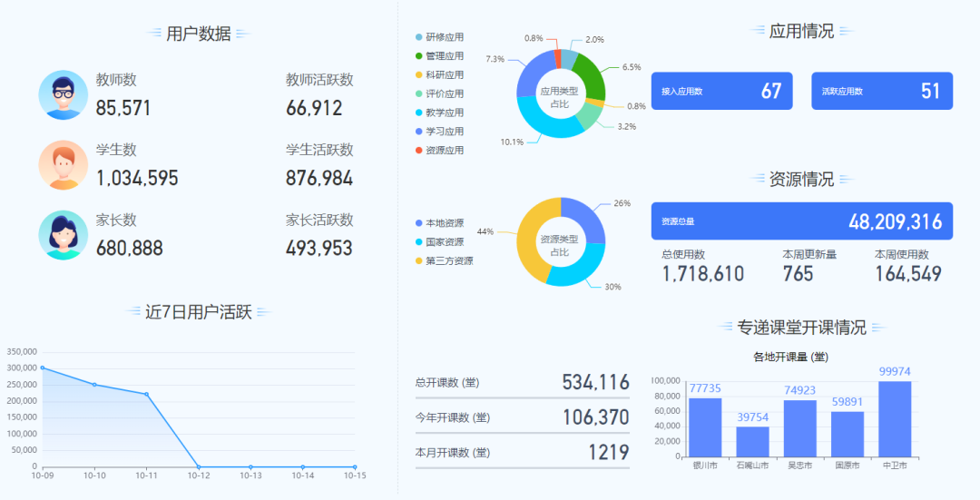Click the student avatar icon
Viewport: 980px width, 500px height.
(x=63, y=165)
